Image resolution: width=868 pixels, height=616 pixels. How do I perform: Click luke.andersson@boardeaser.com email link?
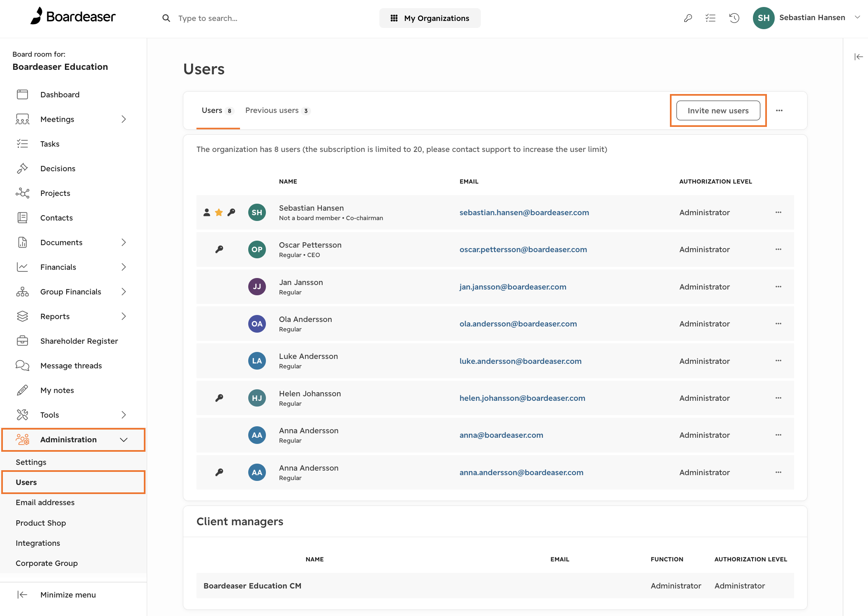[x=520, y=361]
